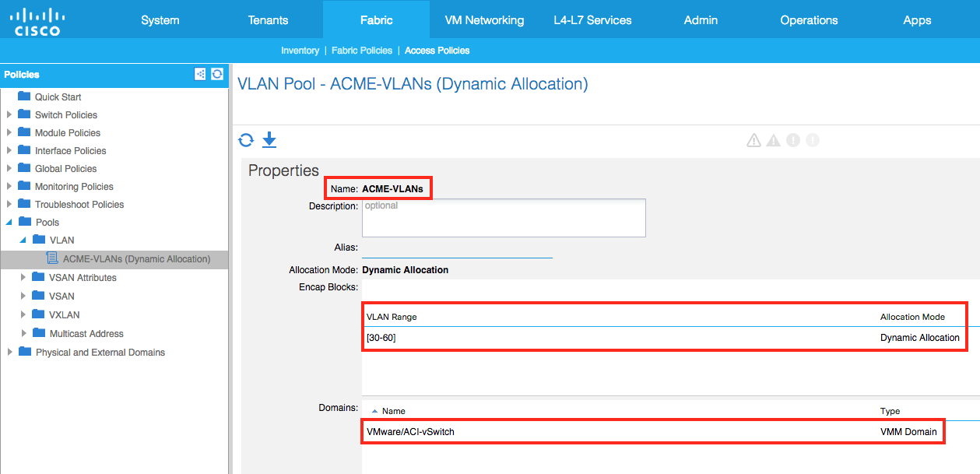Open the System tab

click(x=160, y=20)
